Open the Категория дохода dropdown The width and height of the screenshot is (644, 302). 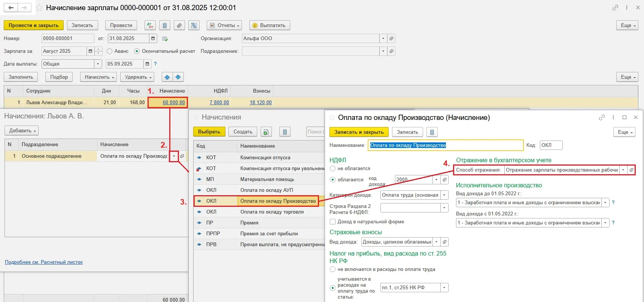tap(444, 195)
